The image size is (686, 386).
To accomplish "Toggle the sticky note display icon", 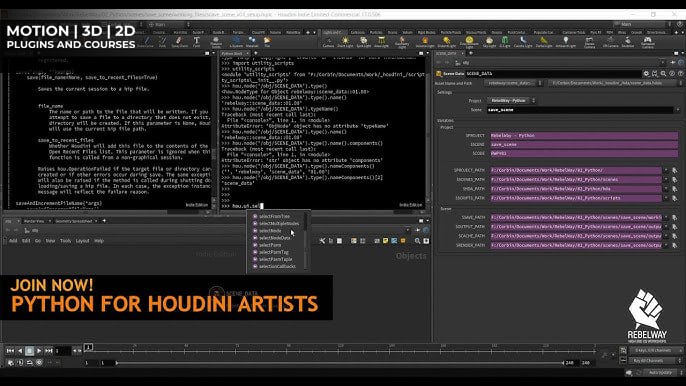I will [x=385, y=241].
